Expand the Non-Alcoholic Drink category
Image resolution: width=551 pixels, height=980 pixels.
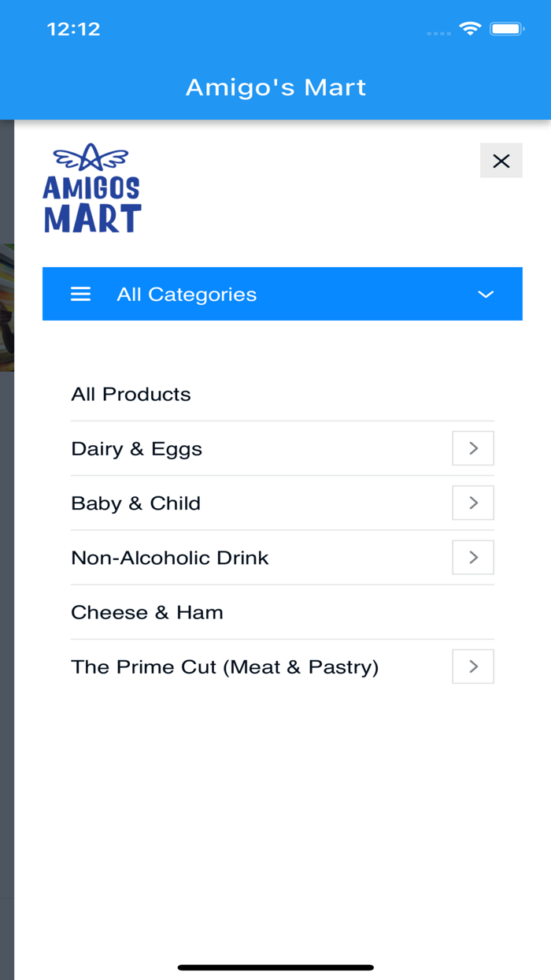pos(472,557)
